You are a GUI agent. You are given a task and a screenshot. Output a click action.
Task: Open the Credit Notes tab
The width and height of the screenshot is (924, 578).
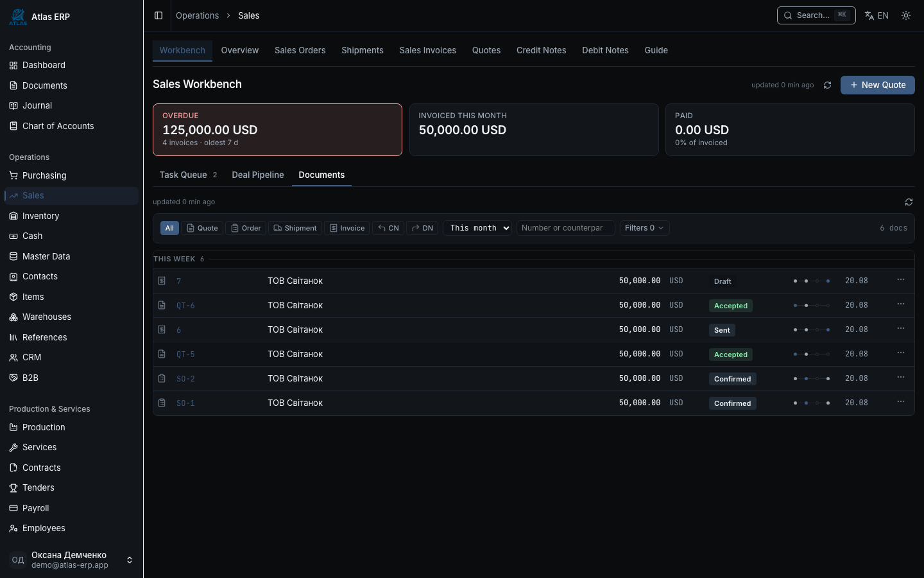pyautogui.click(x=542, y=50)
